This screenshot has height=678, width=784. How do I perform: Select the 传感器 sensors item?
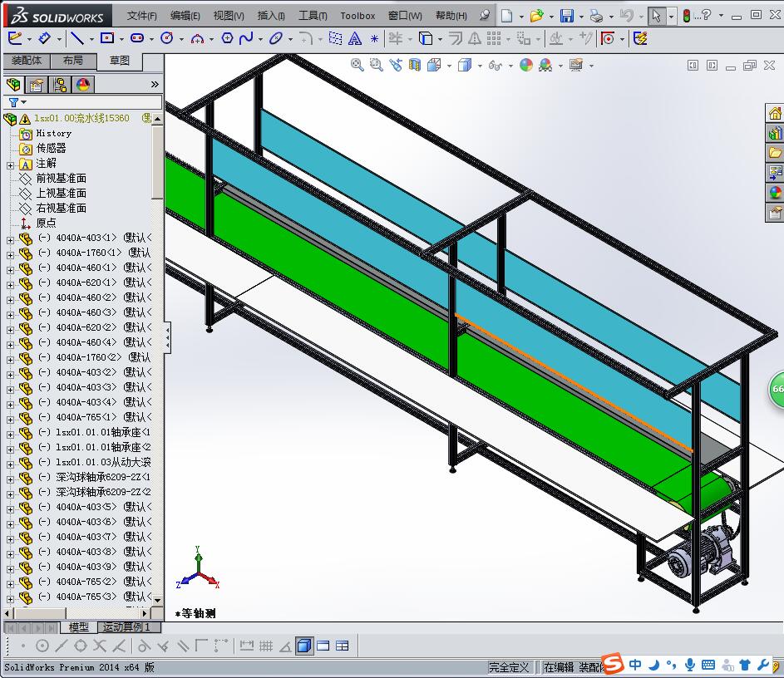tap(51, 148)
